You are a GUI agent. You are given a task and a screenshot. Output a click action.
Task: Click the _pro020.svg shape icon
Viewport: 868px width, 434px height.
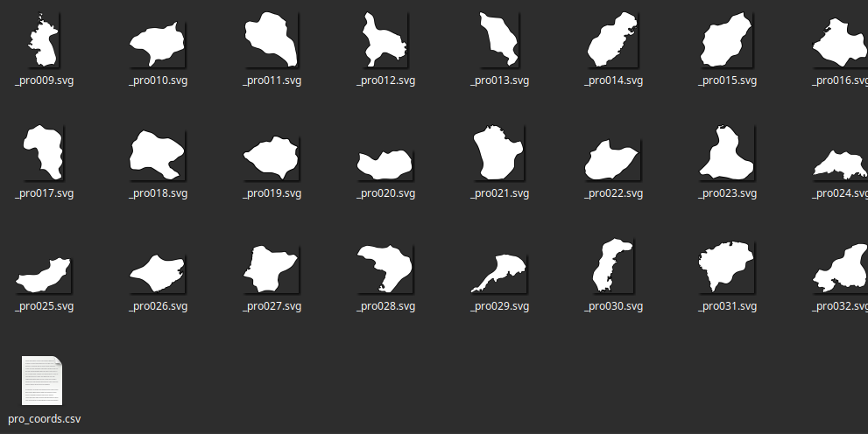(x=385, y=165)
